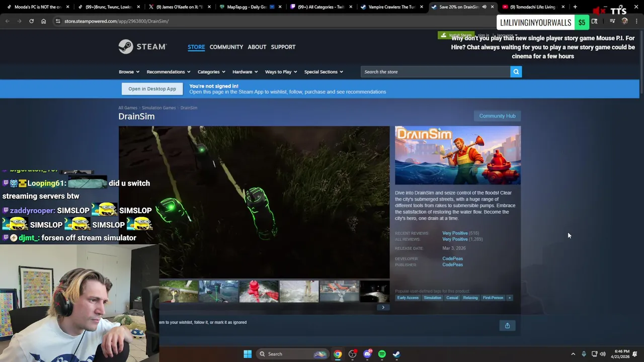644x362 pixels.
Task: Open Google Chrome from the taskbar
Action: [338, 354]
